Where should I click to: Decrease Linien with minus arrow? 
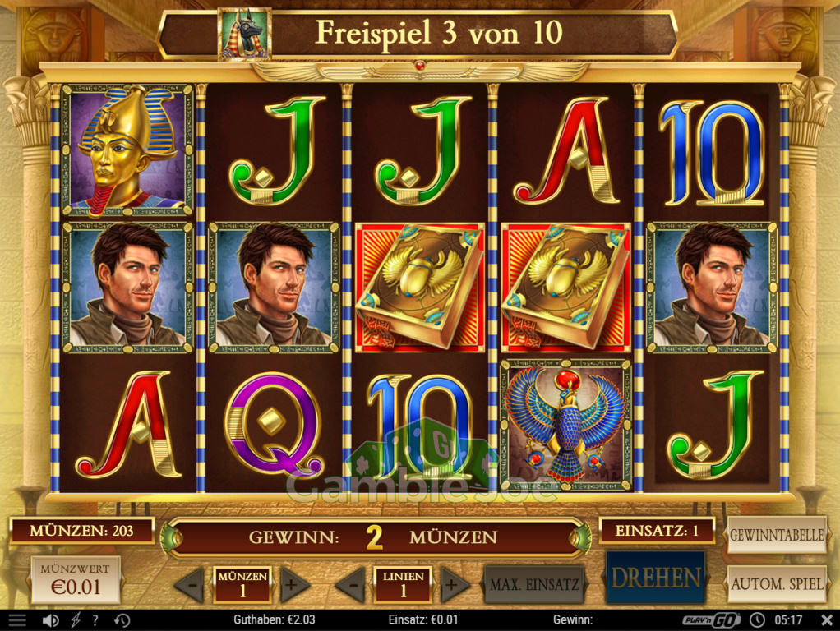coord(351,584)
